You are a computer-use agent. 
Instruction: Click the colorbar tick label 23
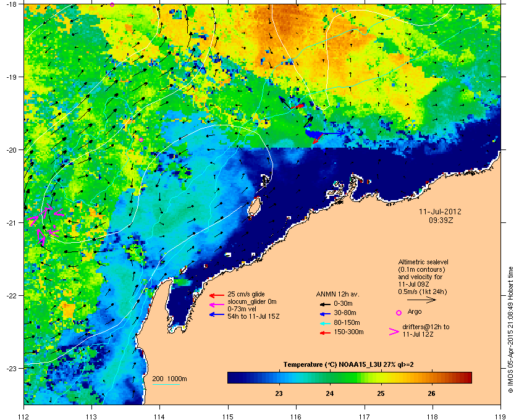(279, 393)
